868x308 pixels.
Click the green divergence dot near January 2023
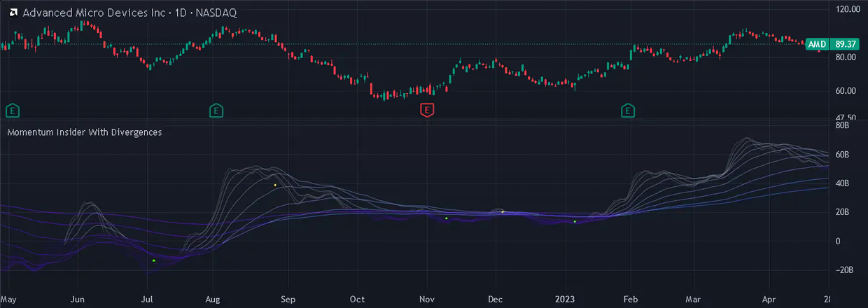[x=575, y=222]
